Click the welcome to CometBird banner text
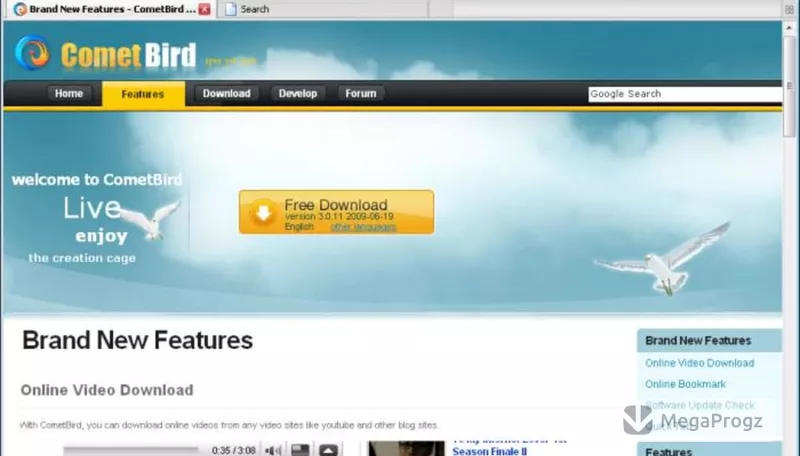 point(97,180)
